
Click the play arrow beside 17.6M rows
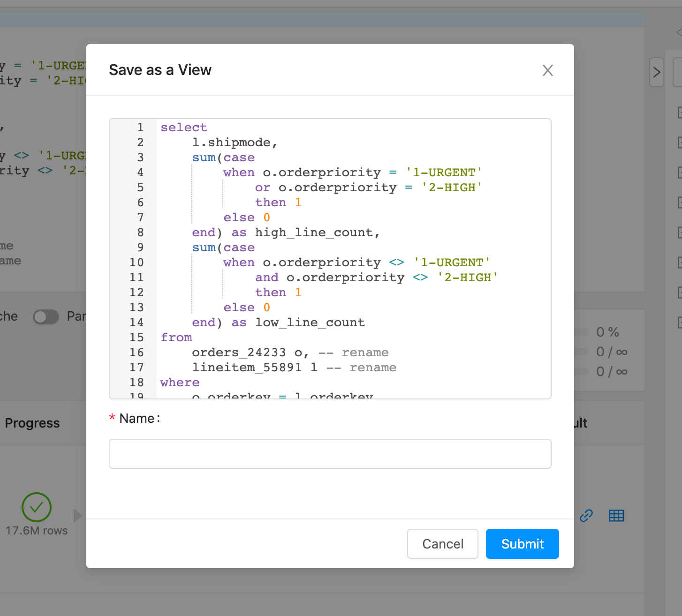click(x=78, y=516)
